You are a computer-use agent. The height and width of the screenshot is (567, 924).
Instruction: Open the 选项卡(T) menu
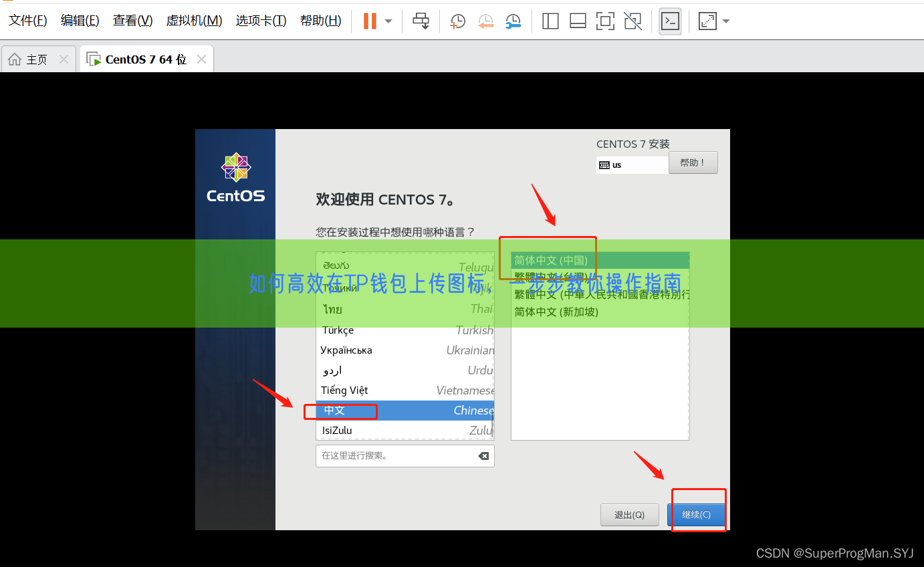pyautogui.click(x=261, y=21)
